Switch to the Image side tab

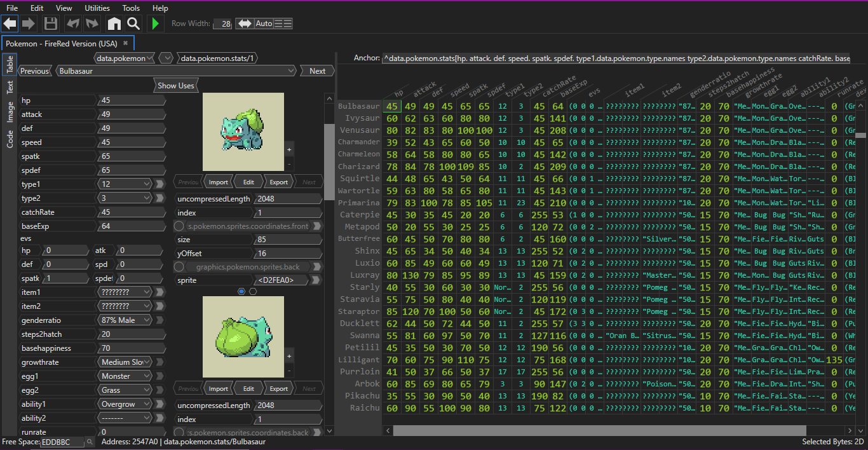tap(10, 112)
